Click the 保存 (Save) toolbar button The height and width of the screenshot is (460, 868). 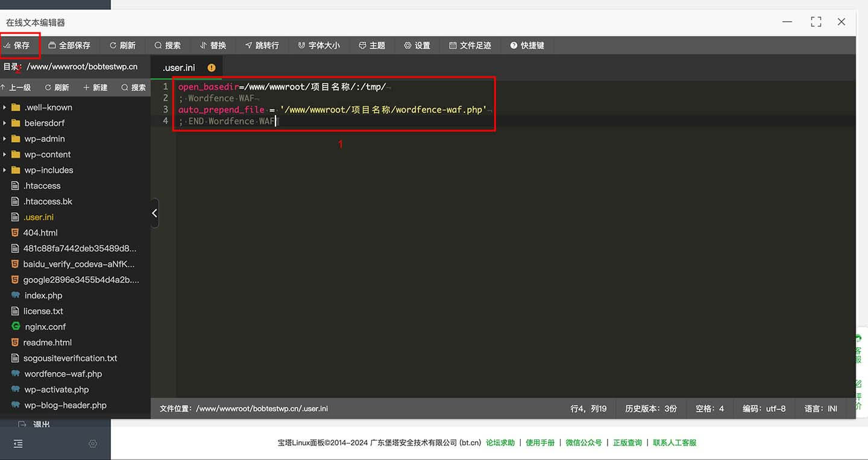tap(17, 45)
